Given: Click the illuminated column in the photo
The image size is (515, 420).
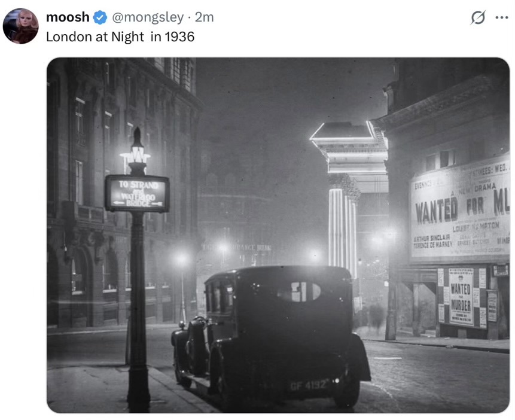Looking at the screenshot, I should (x=343, y=227).
